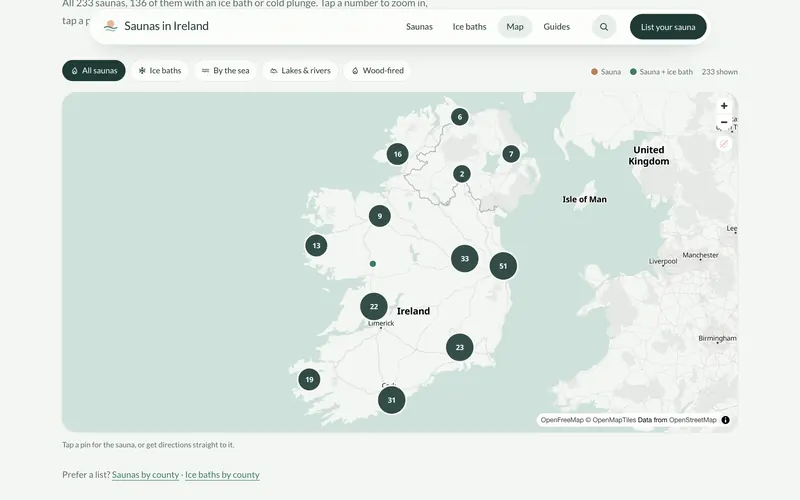The height and width of the screenshot is (500, 800).
Task: Click the 233 shown count text
Action: pos(719,72)
